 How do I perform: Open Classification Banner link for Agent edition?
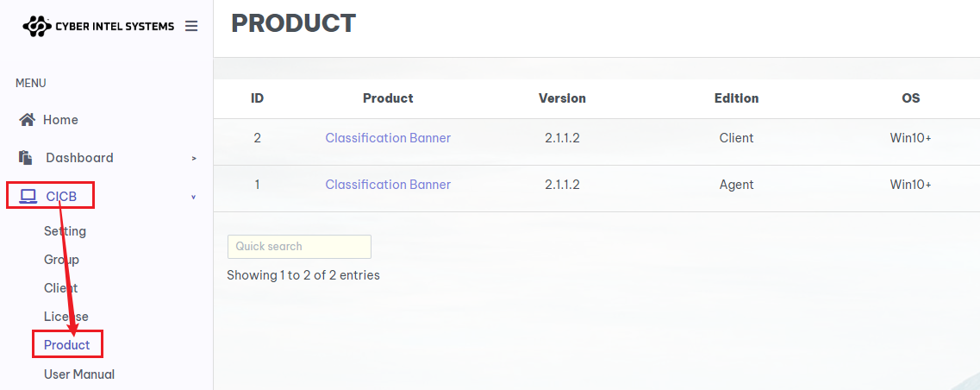(388, 185)
